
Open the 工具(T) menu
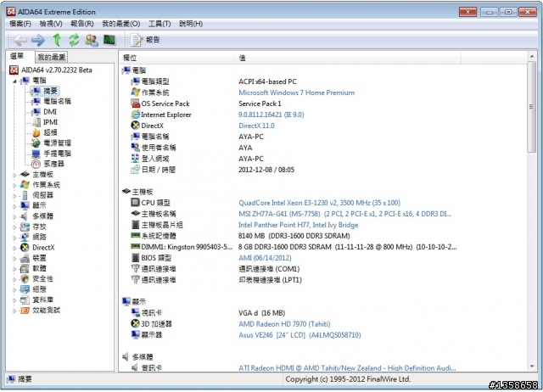pos(160,24)
